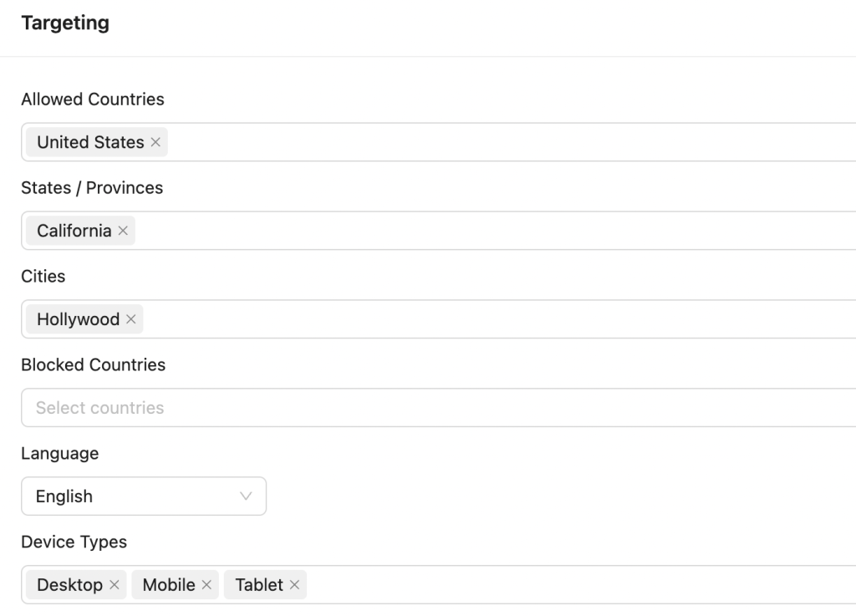This screenshot has width=856, height=616.
Task: Open the Language dropdown showing English
Action: 144,496
